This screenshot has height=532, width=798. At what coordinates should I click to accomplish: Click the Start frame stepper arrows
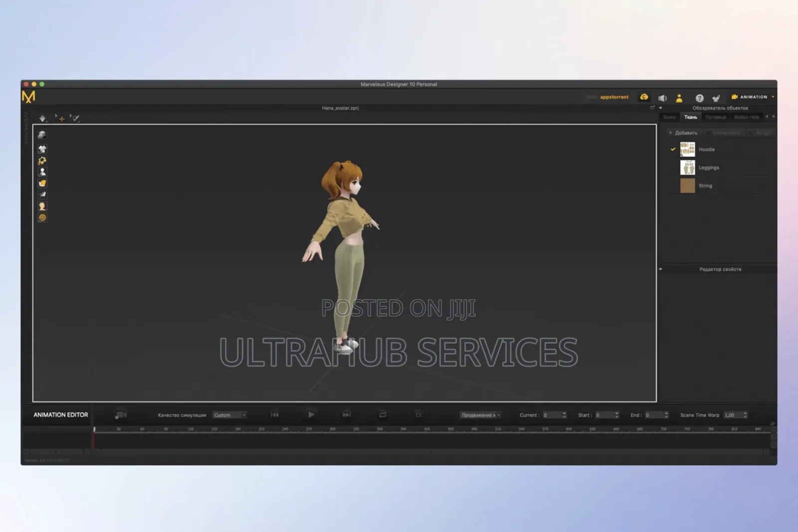(x=617, y=415)
